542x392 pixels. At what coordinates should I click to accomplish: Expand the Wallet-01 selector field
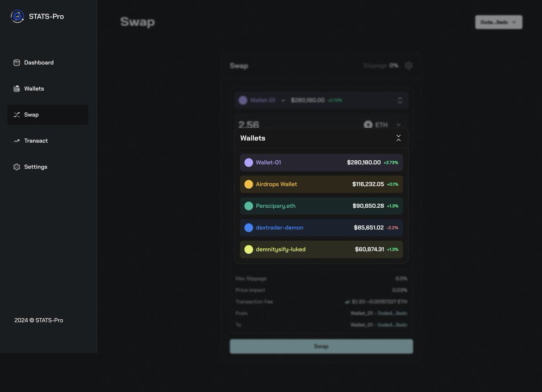(x=321, y=100)
